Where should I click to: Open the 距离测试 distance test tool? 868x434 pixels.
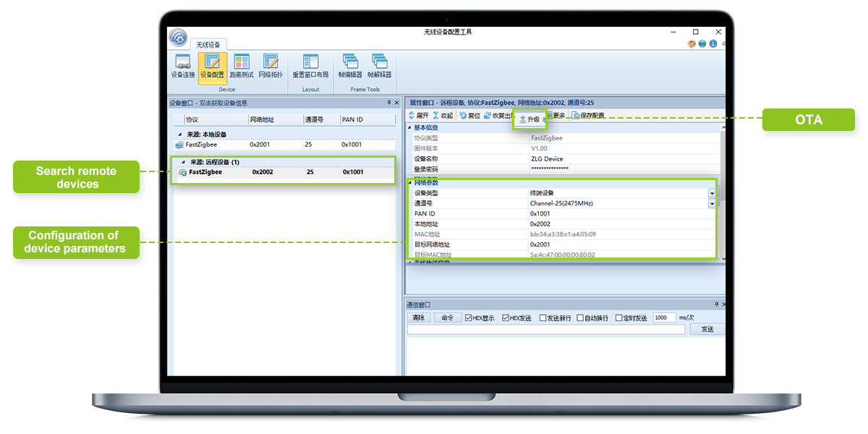(x=241, y=66)
